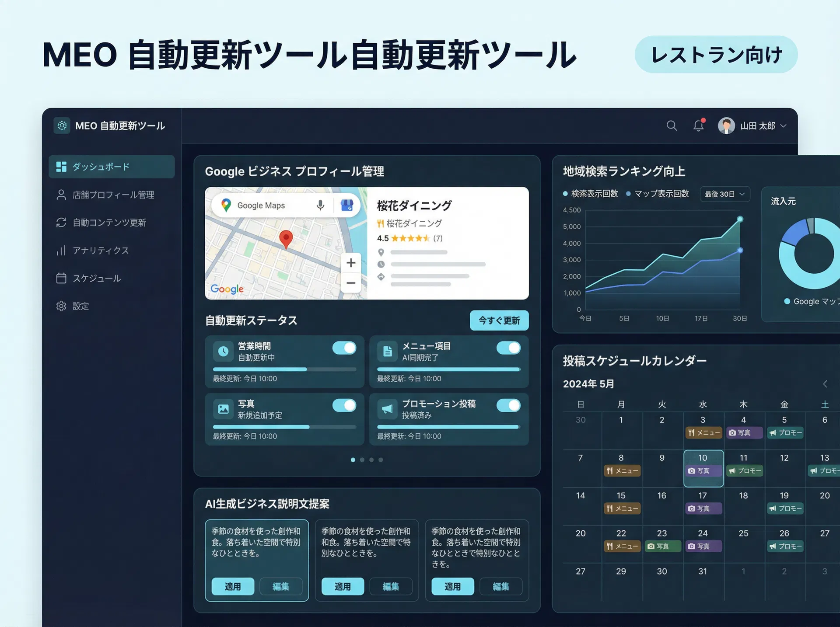Toggle the プロモーション投稿 switch
Screen dimensions: 840x627
coord(508,406)
